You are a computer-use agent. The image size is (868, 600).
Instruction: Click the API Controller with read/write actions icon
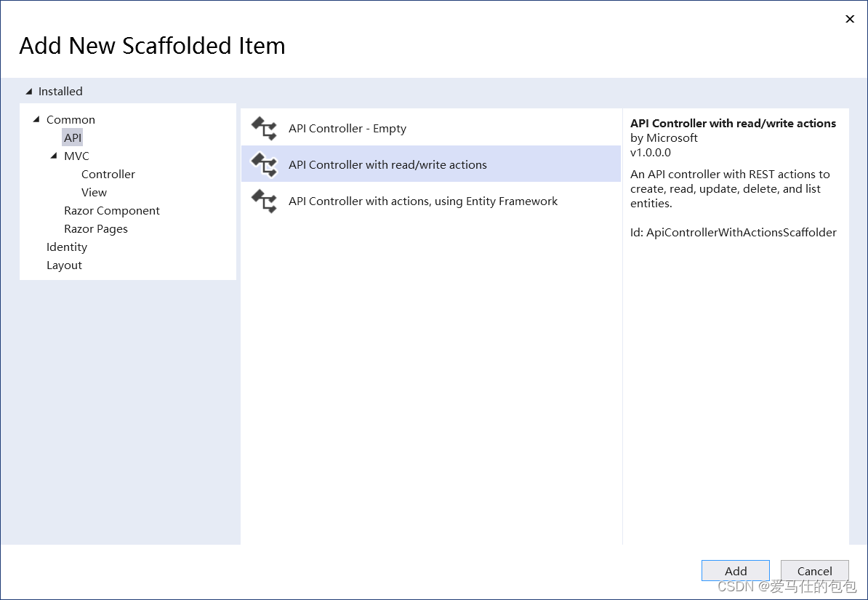pyautogui.click(x=263, y=164)
